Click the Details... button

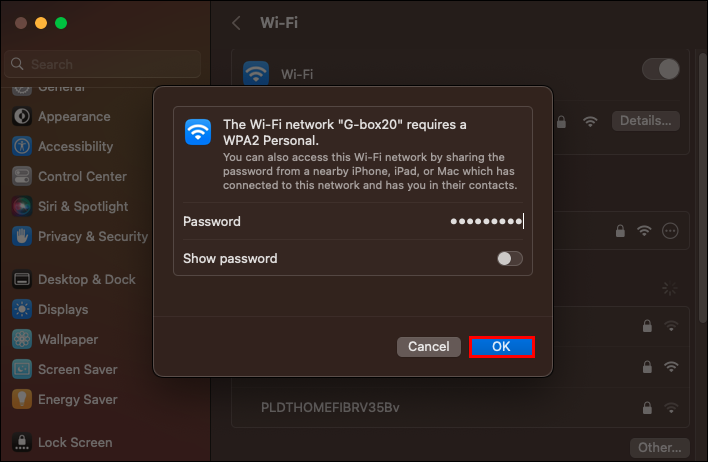click(646, 121)
